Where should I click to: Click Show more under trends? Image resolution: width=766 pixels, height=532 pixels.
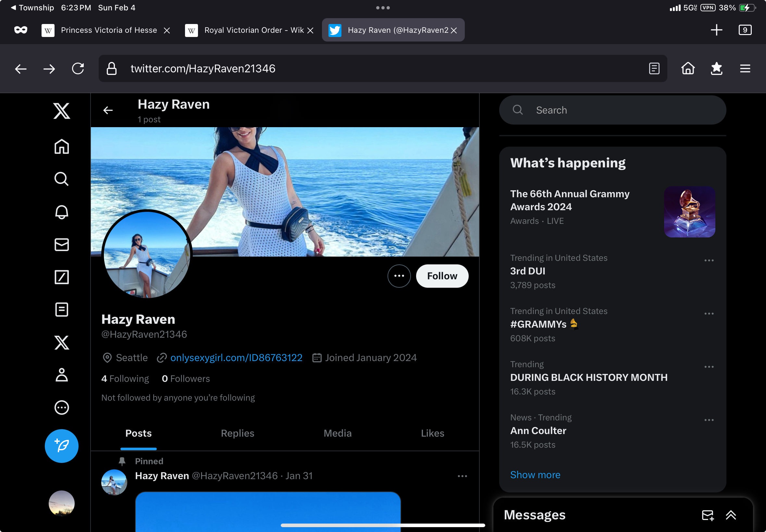[x=535, y=475]
